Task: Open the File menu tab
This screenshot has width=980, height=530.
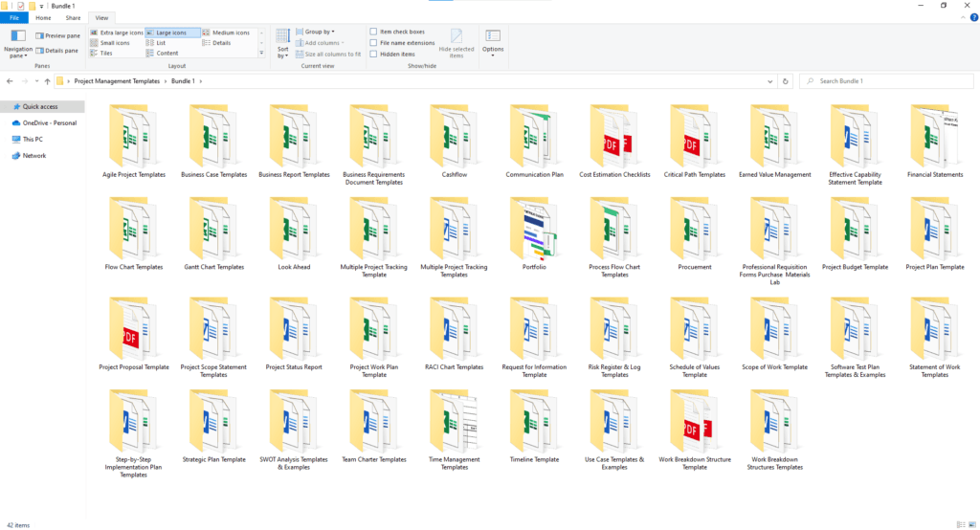Action: (x=15, y=17)
